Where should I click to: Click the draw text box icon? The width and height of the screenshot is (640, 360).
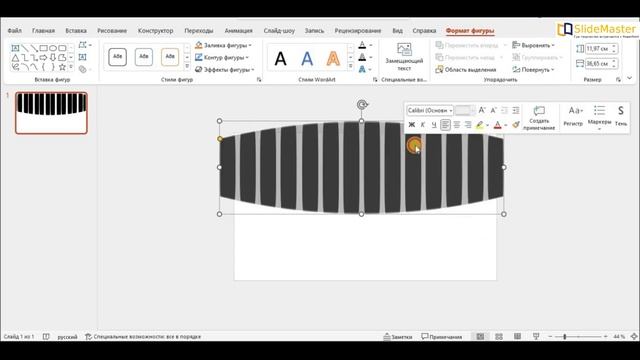(x=82, y=57)
